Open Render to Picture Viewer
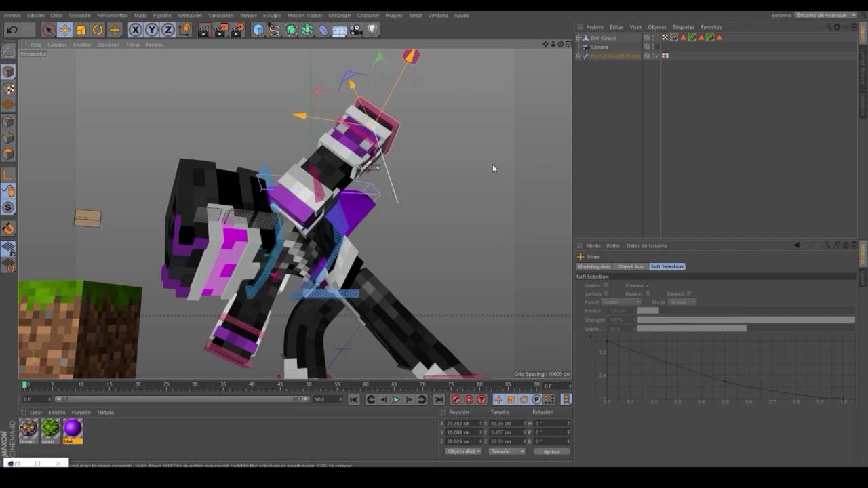The image size is (868, 488). [221, 30]
